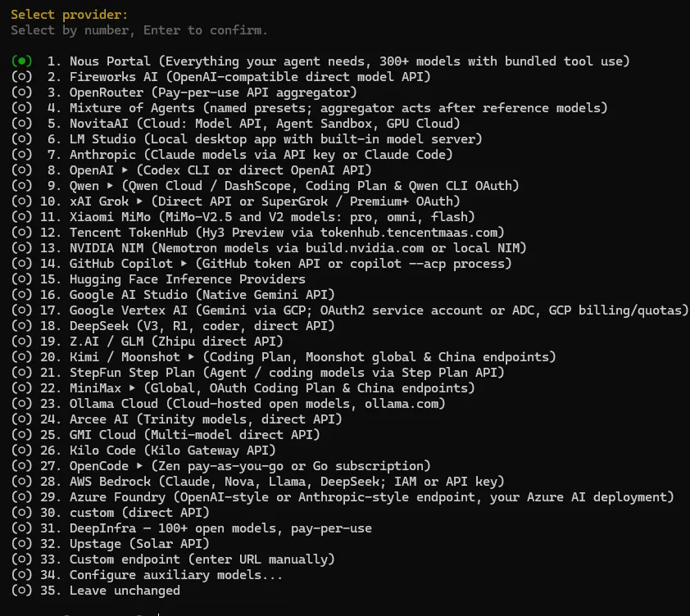The height and width of the screenshot is (616, 690).
Task: Expand the OpenAI submenu arrow
Action: [x=125, y=170]
